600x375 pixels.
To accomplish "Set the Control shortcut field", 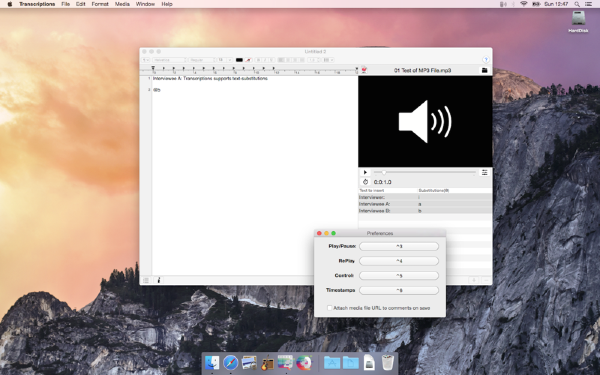I will pyautogui.click(x=399, y=276).
